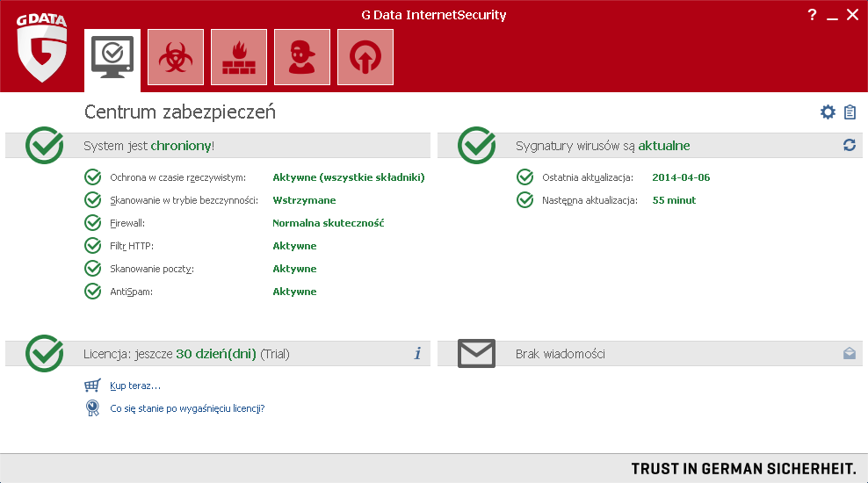Select the Firewall status label
Viewport: 868px width, 483px height.
click(x=127, y=223)
